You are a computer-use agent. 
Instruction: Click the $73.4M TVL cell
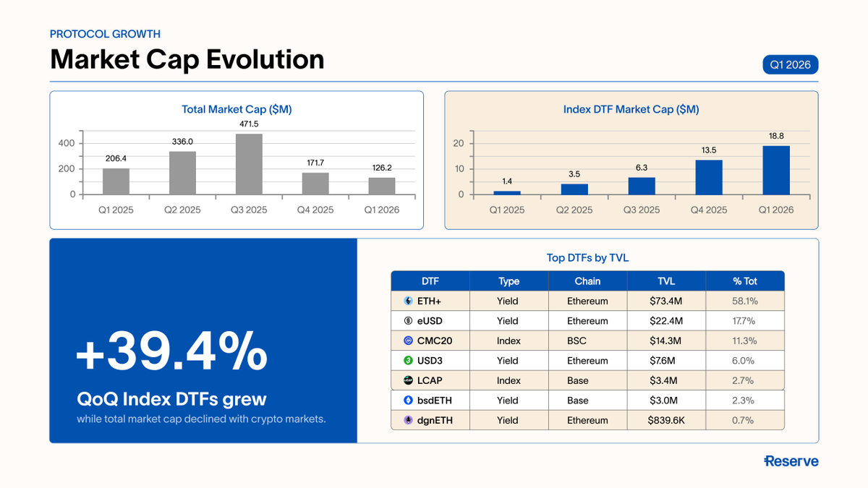click(x=665, y=301)
